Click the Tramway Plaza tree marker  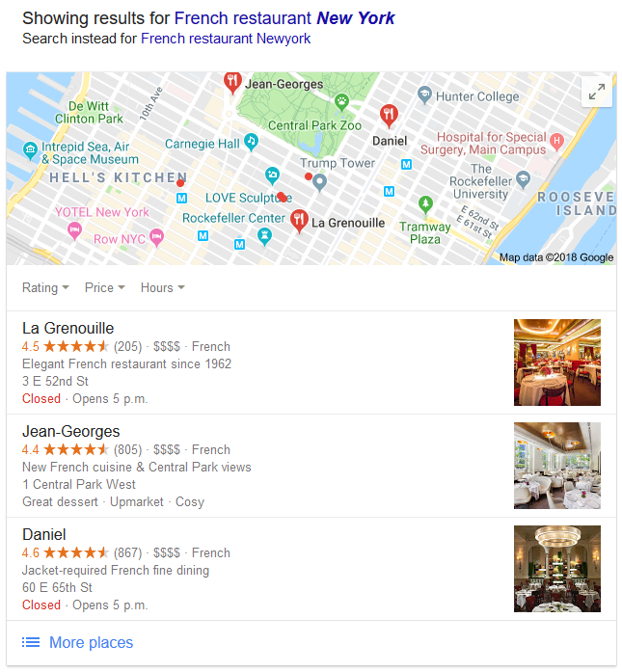[425, 204]
